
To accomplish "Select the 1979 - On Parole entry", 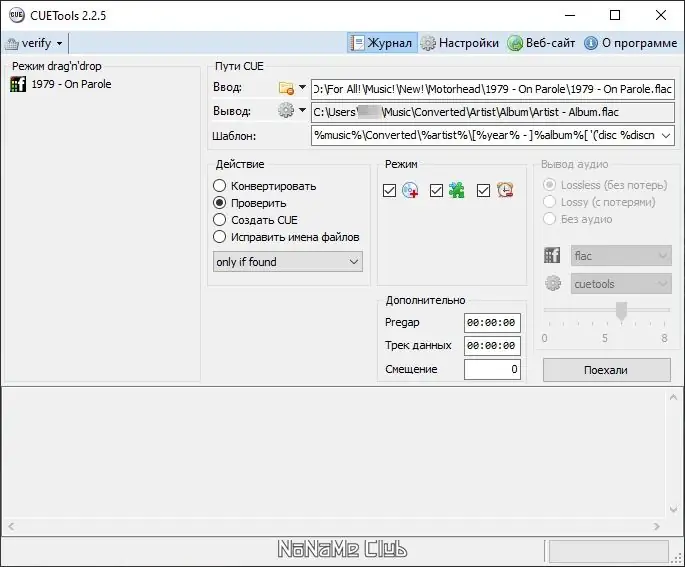I will (x=71, y=84).
